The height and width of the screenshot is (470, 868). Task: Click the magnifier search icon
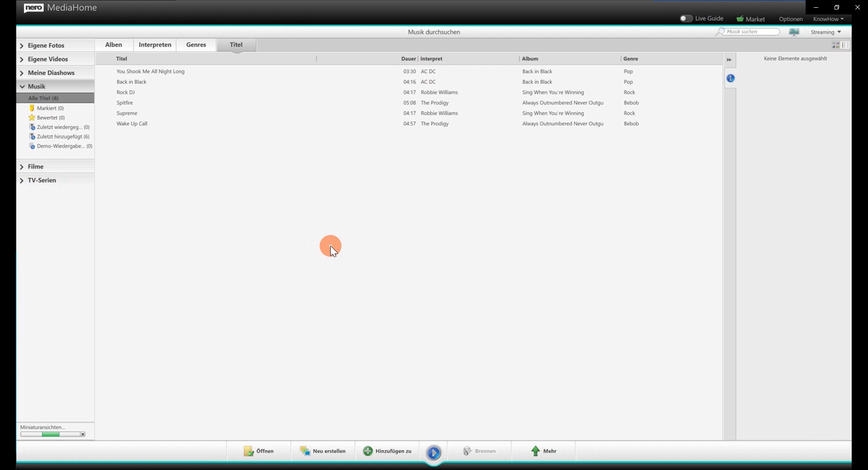pyautogui.click(x=719, y=32)
